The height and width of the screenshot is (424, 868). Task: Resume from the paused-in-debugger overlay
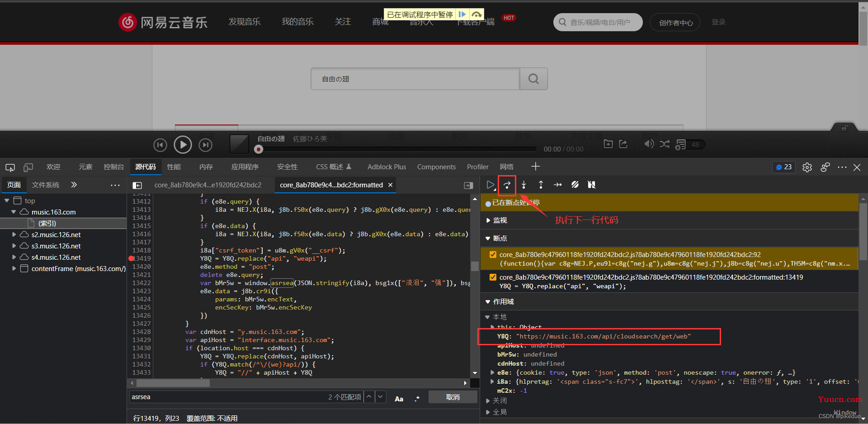tap(462, 14)
